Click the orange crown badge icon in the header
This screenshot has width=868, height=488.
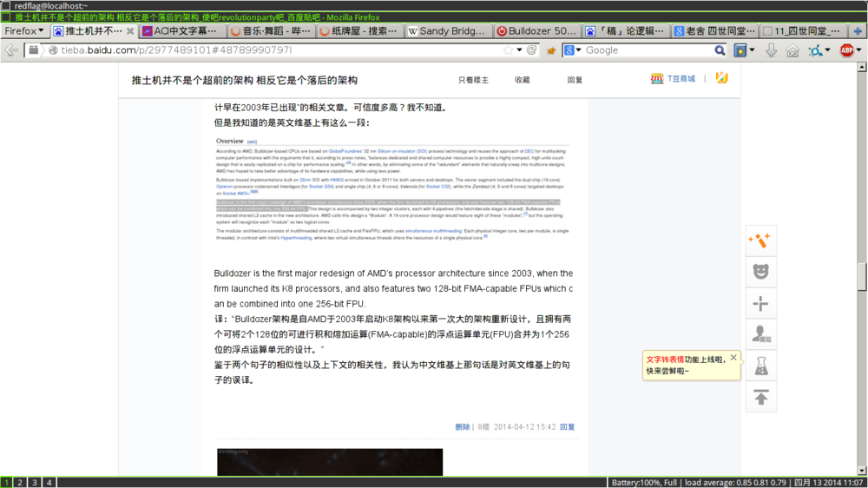[x=721, y=78]
